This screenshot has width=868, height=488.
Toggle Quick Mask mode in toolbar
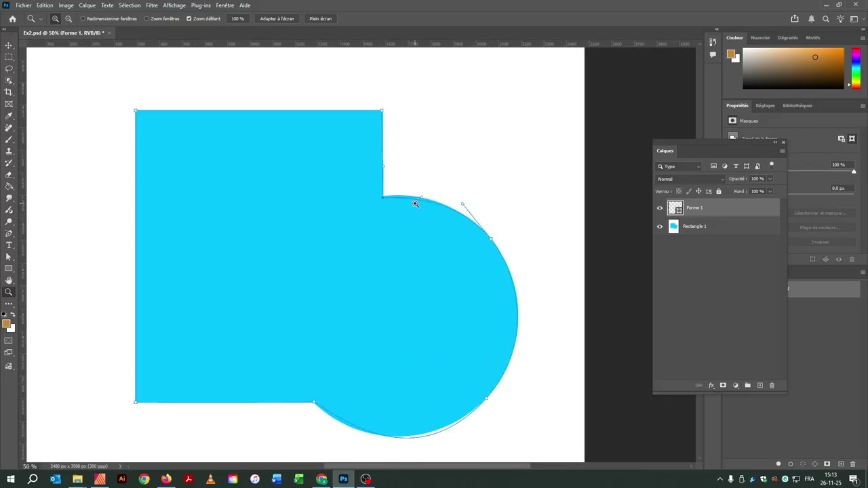coord(9,340)
